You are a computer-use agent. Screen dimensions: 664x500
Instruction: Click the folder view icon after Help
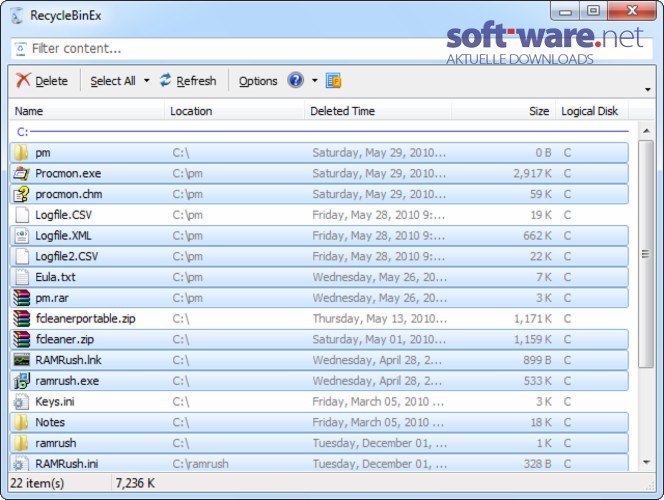point(334,80)
